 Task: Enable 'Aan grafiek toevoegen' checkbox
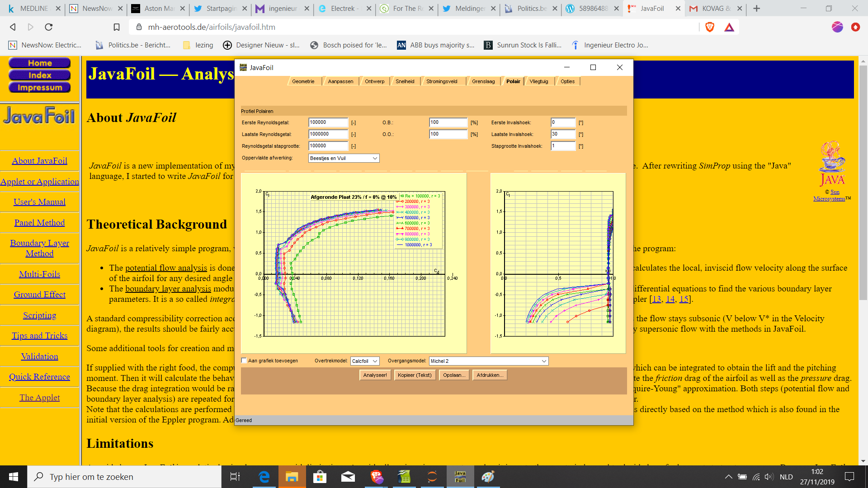tap(244, 361)
